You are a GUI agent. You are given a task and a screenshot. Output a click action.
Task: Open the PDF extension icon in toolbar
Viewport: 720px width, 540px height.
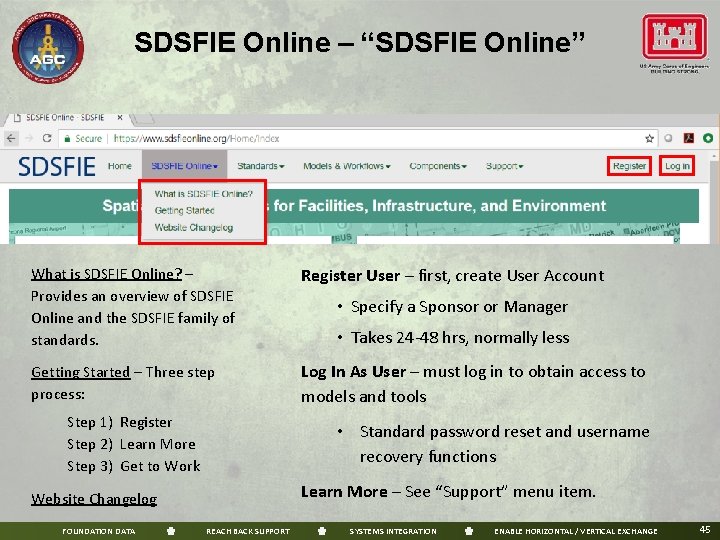[688, 138]
